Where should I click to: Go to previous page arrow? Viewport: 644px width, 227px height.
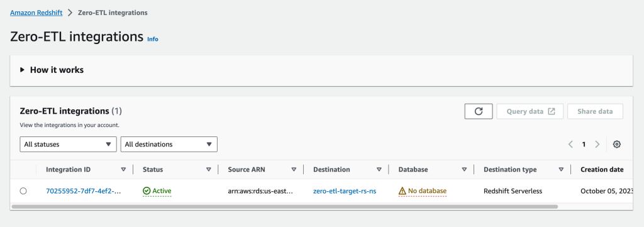click(x=570, y=144)
